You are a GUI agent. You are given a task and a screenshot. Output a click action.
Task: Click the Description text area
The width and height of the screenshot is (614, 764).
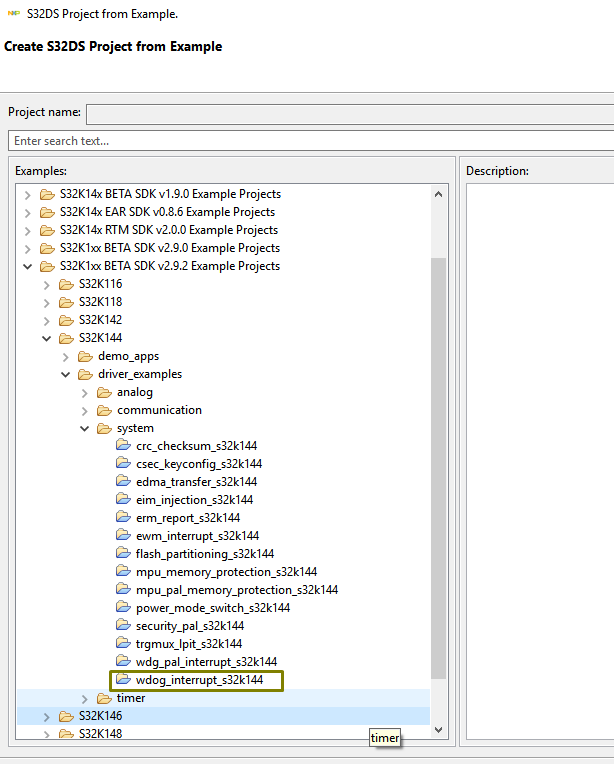tap(540, 461)
